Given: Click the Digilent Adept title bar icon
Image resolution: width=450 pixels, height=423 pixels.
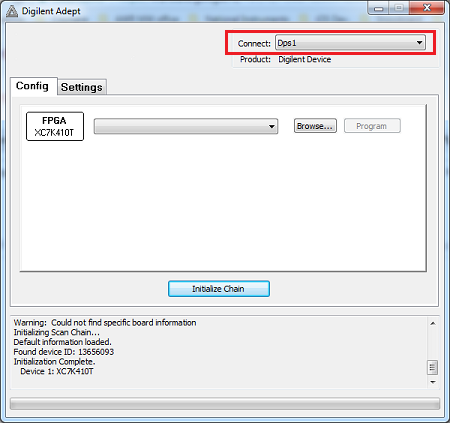Looking at the screenshot, I should pos(12,11).
